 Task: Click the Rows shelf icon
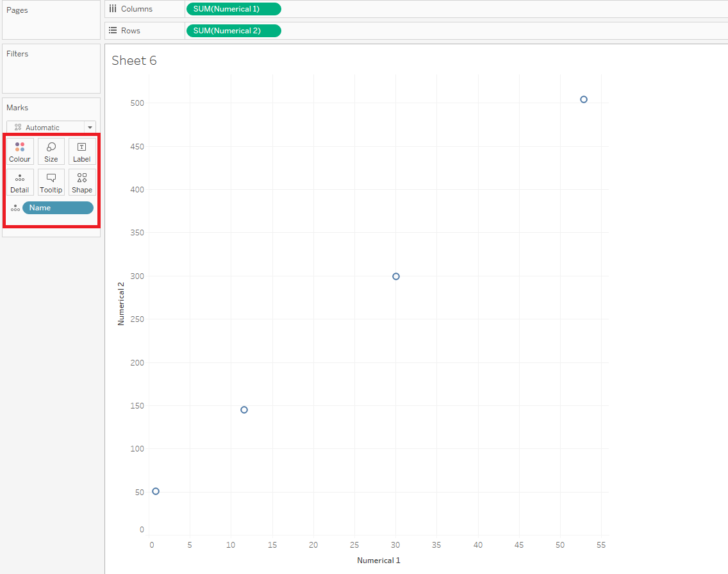(113, 31)
